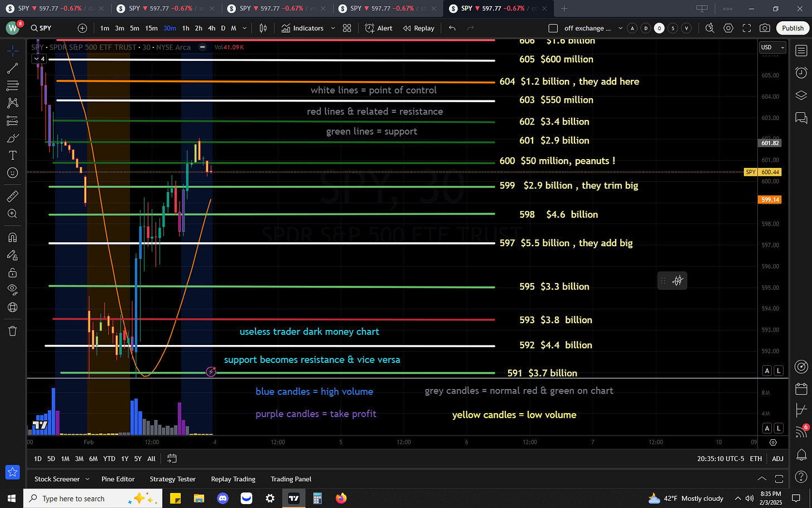Open the Pine Editor tab

[x=118, y=479]
